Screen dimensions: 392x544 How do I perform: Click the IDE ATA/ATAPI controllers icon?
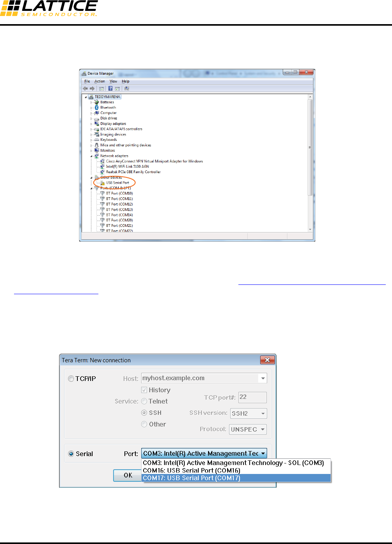coord(97,129)
